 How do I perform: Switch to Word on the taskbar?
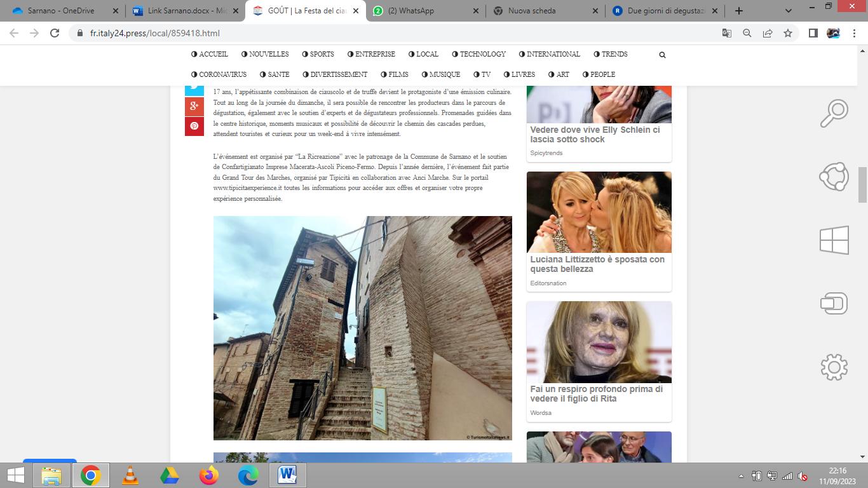(288, 475)
